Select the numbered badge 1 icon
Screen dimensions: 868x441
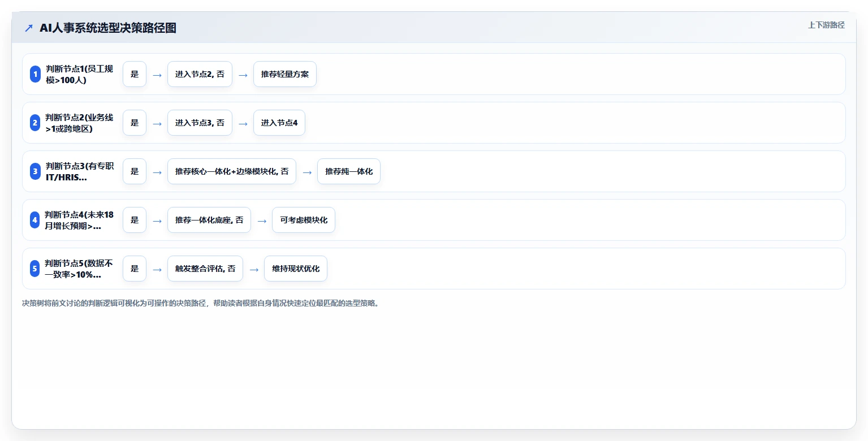(35, 74)
